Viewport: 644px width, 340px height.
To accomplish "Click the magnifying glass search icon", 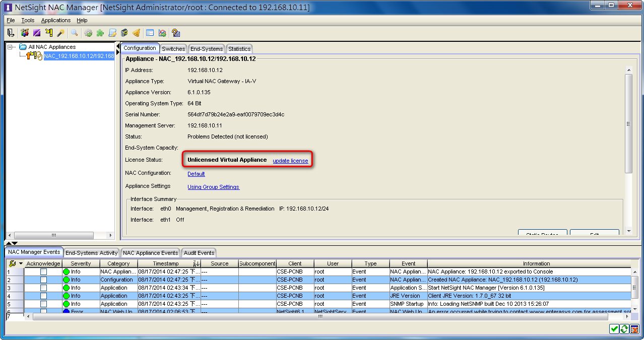I will (x=75, y=33).
